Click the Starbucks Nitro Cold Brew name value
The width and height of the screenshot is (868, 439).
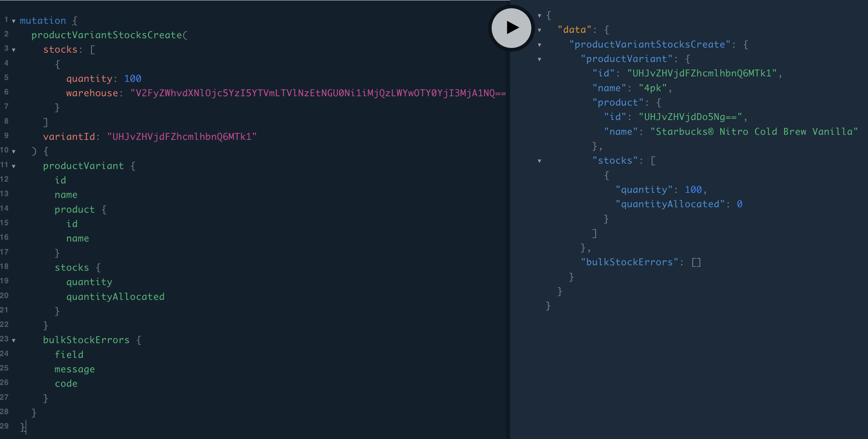point(753,132)
